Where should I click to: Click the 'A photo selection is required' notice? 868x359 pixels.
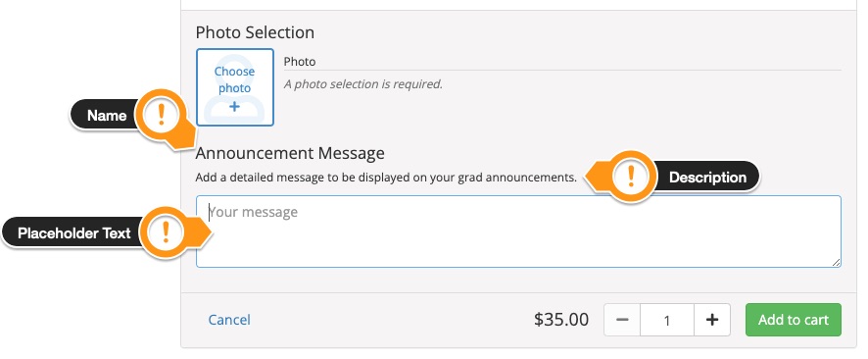[x=363, y=84]
